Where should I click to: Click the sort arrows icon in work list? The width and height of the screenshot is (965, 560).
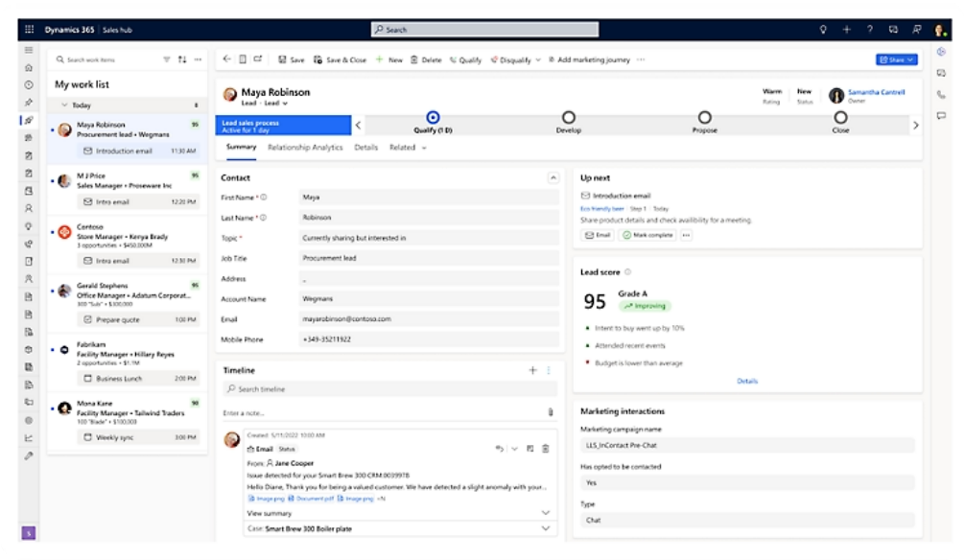pos(182,59)
